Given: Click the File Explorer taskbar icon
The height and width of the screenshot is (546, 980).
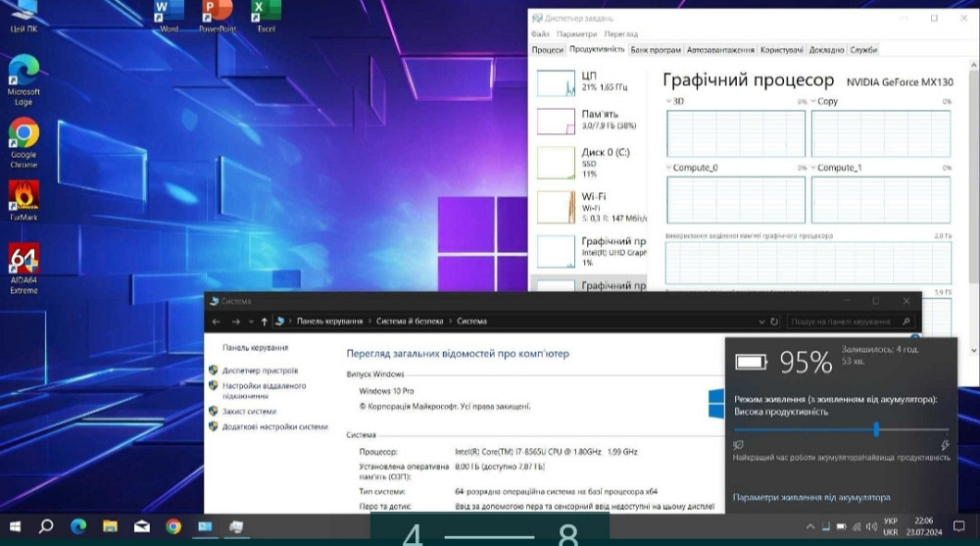Looking at the screenshot, I should 110,526.
